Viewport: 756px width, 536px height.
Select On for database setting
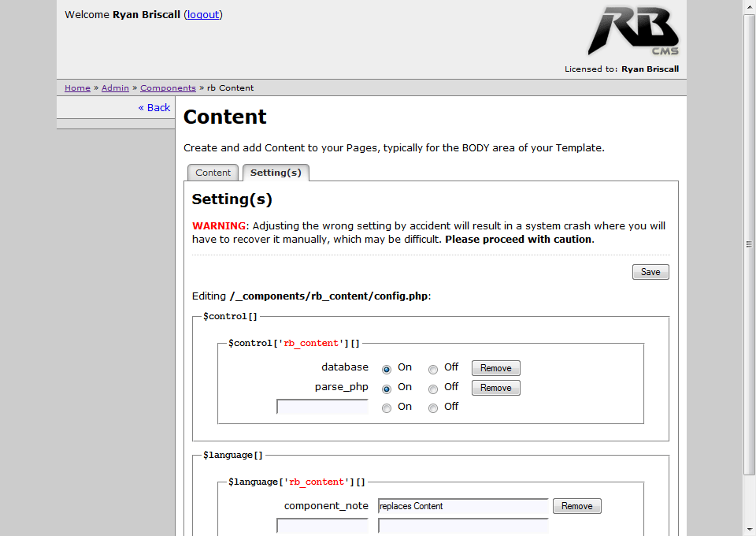pyautogui.click(x=387, y=369)
